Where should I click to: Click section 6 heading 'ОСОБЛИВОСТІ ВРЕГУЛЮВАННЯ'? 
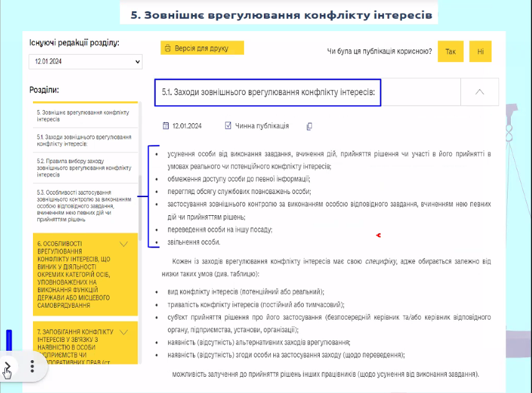pyautogui.click(x=73, y=274)
